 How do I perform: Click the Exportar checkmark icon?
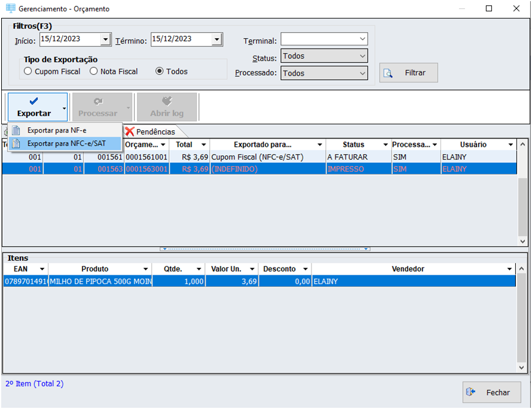pos(33,102)
